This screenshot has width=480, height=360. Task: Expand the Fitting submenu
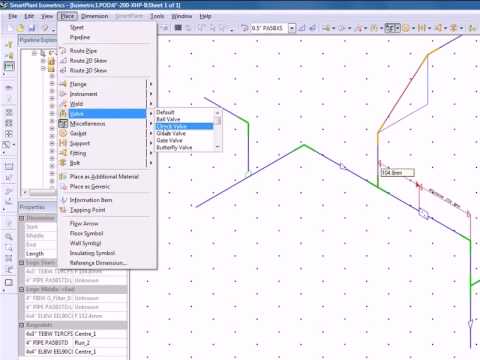coord(107,153)
